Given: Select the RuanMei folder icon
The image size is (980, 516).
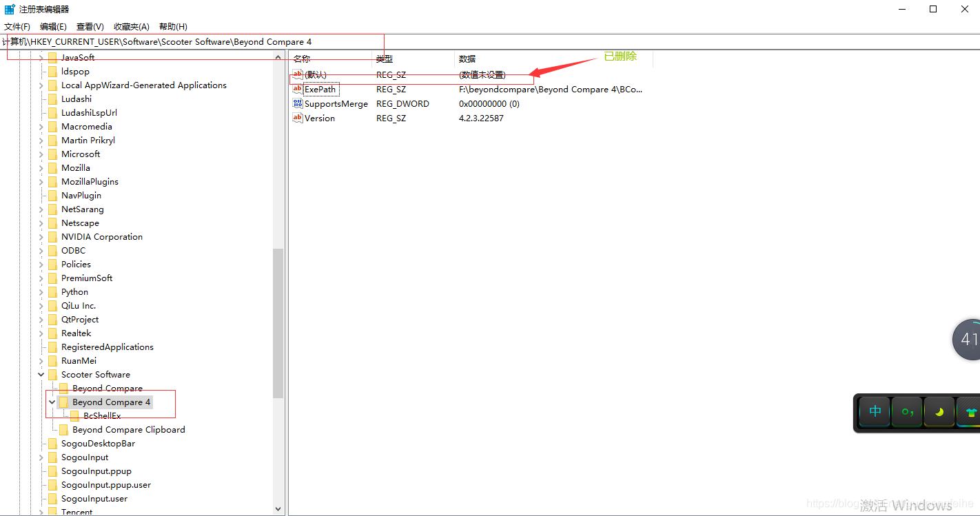Looking at the screenshot, I should [53, 361].
